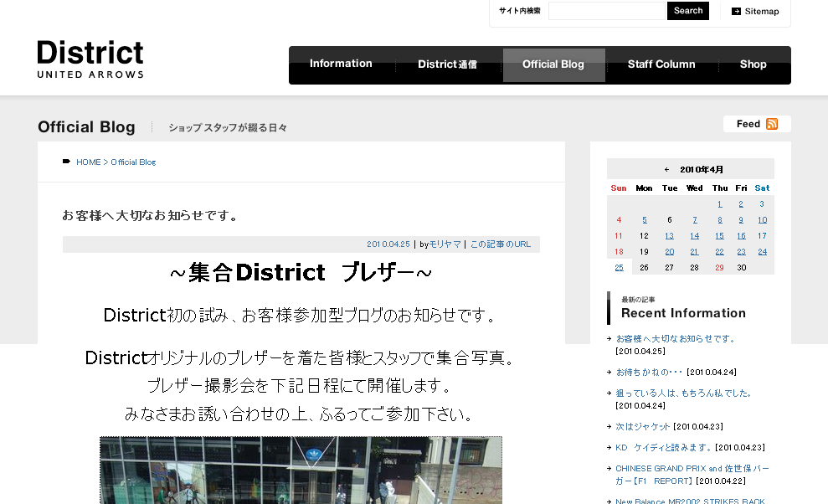
Task: Open calendar date 25 entry
Action: tap(619, 267)
